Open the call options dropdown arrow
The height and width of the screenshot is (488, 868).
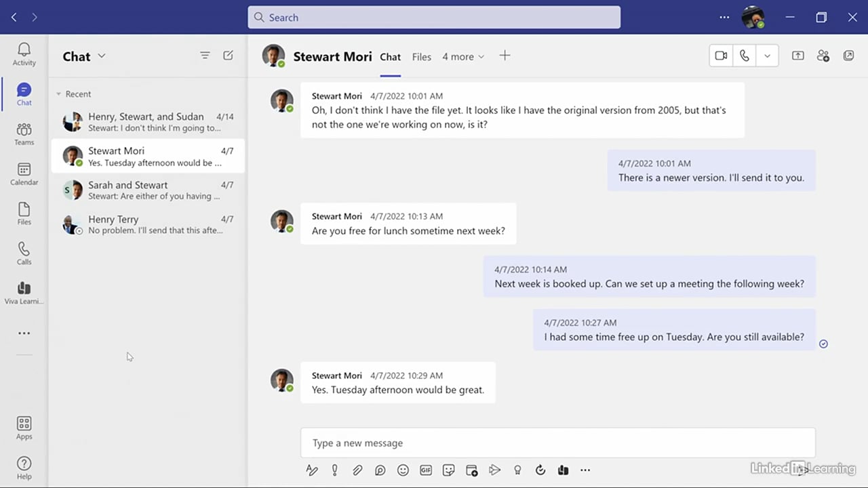767,56
